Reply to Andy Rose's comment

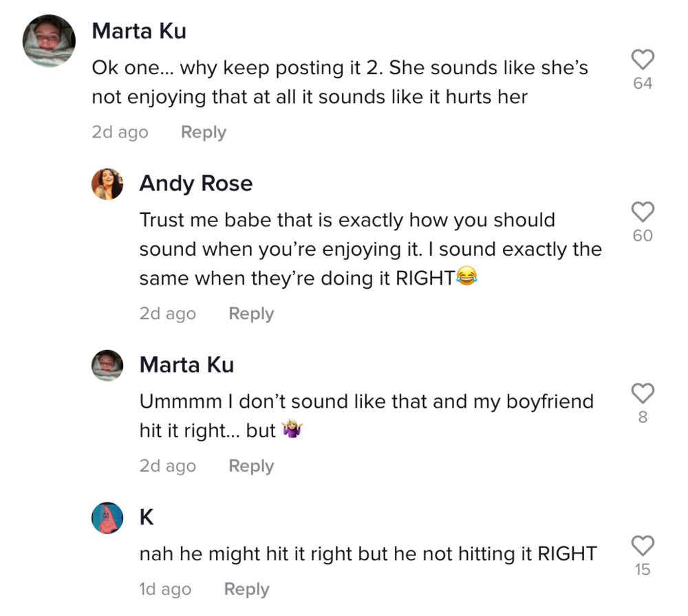pos(251,313)
